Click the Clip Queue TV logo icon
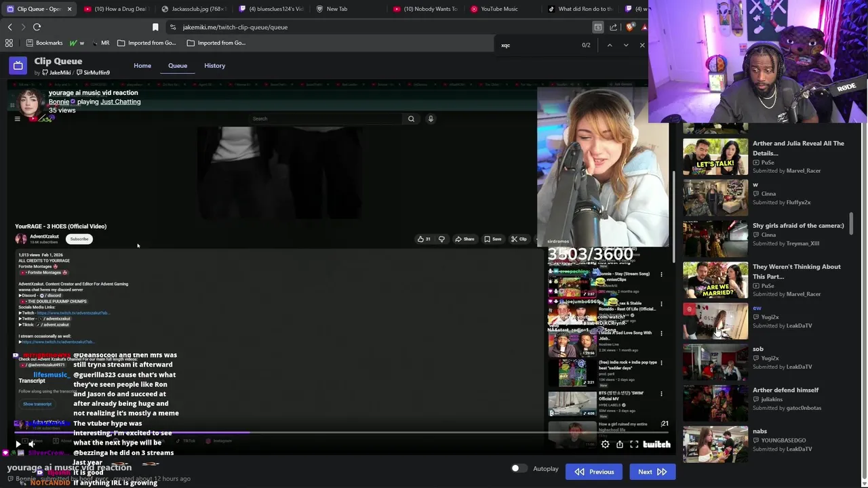The image size is (868, 488). (18, 66)
